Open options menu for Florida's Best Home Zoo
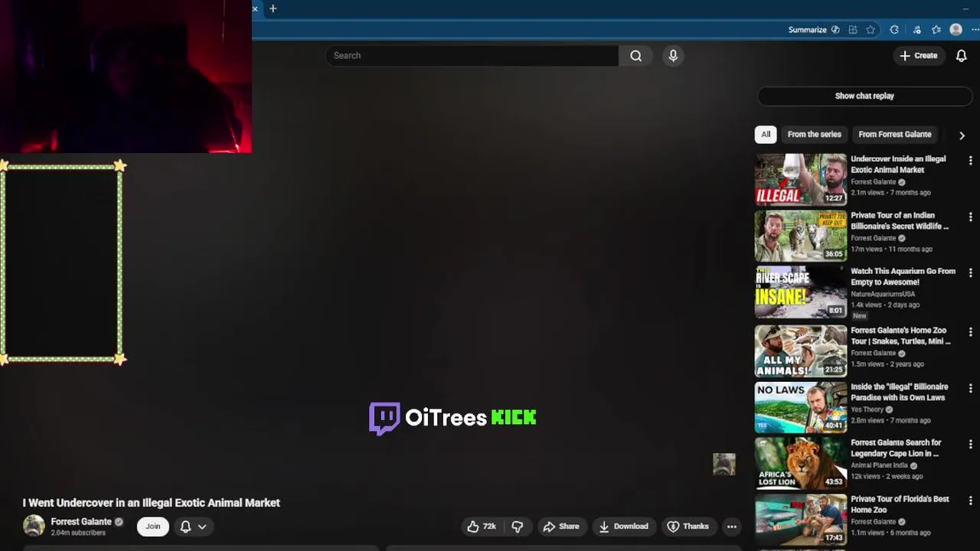The image size is (980, 551). (x=970, y=500)
